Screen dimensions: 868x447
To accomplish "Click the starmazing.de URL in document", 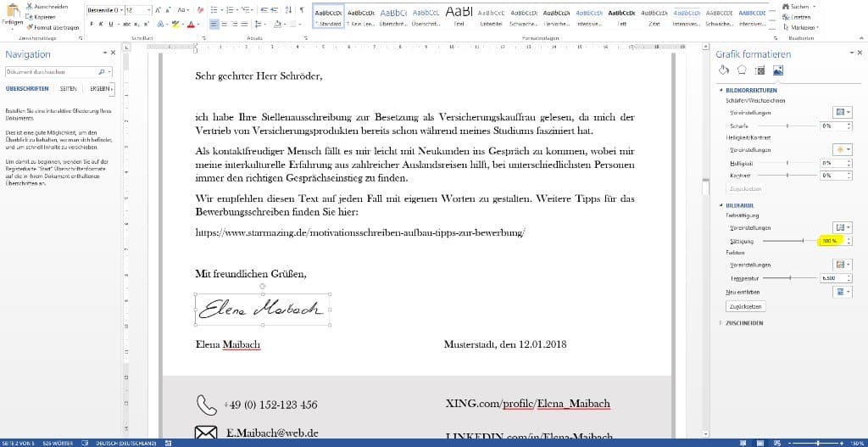I will tap(359, 232).
